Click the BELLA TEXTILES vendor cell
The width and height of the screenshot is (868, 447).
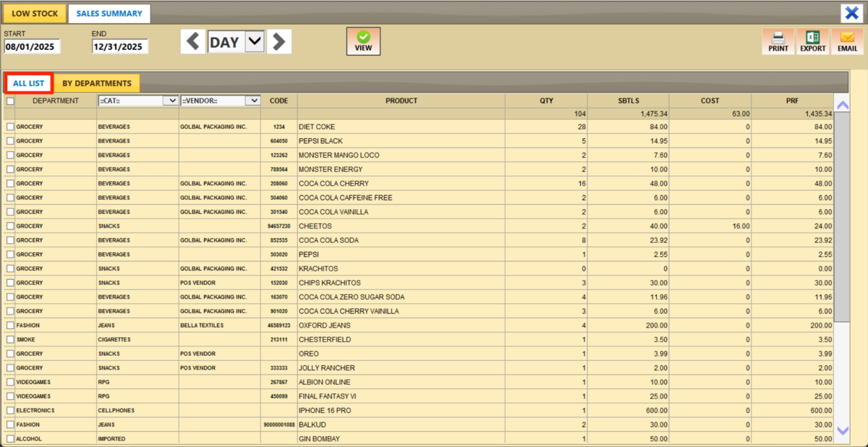tap(220, 325)
